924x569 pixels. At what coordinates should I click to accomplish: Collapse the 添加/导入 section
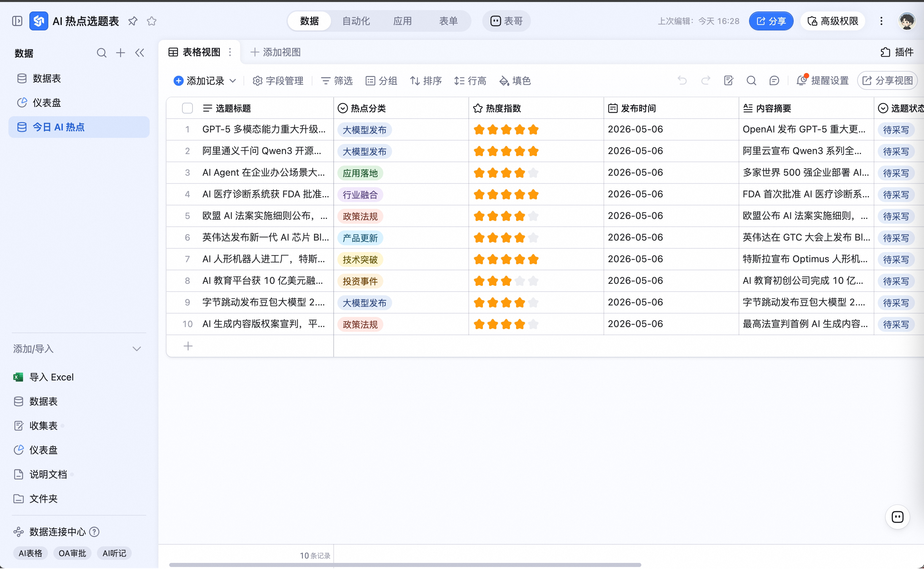pos(136,349)
